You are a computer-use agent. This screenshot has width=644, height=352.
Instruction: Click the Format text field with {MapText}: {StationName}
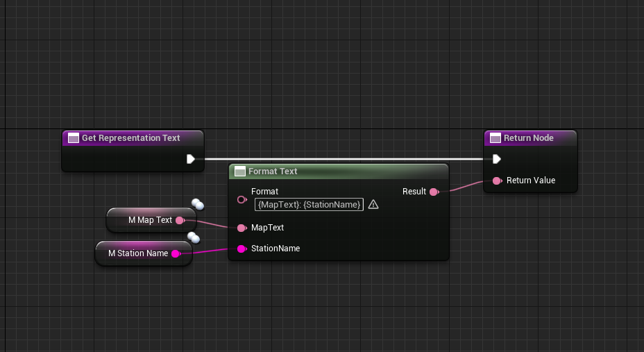point(309,205)
